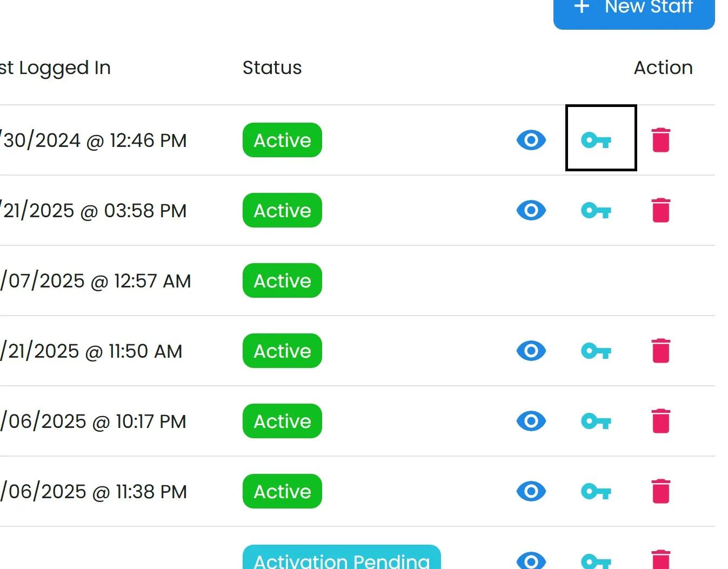Delete staff last logged in 10:17 PM
The image size is (728, 569).
[x=660, y=421]
